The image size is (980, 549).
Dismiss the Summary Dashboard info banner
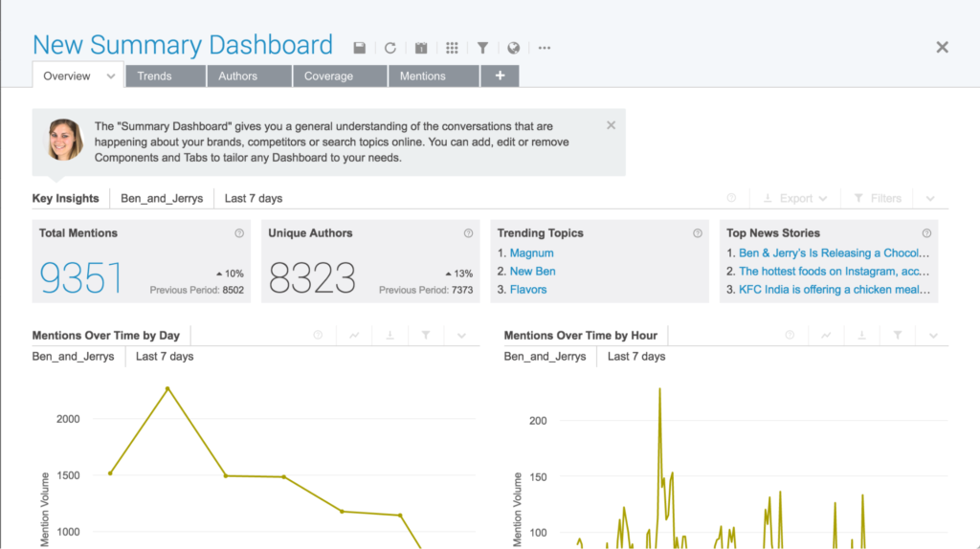[x=612, y=125]
